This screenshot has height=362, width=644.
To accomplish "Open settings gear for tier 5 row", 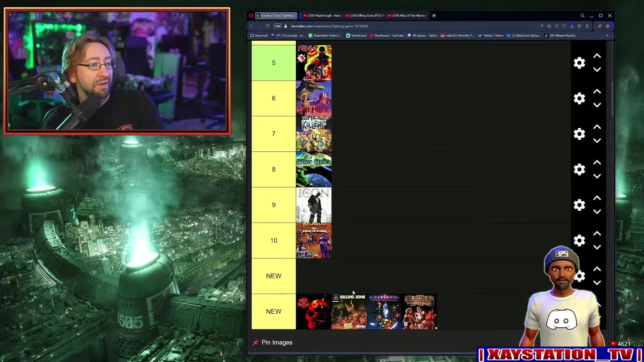I will point(579,63).
